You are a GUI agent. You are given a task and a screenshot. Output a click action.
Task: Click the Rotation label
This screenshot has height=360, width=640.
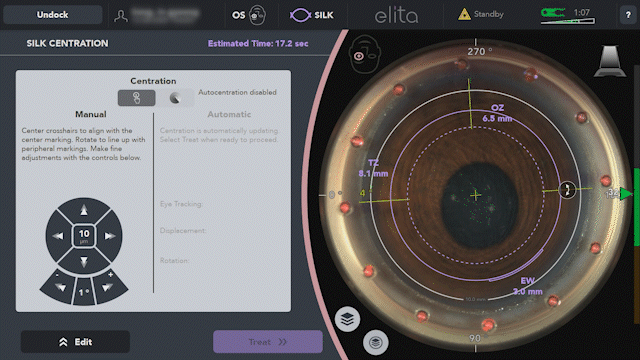pyautogui.click(x=174, y=260)
